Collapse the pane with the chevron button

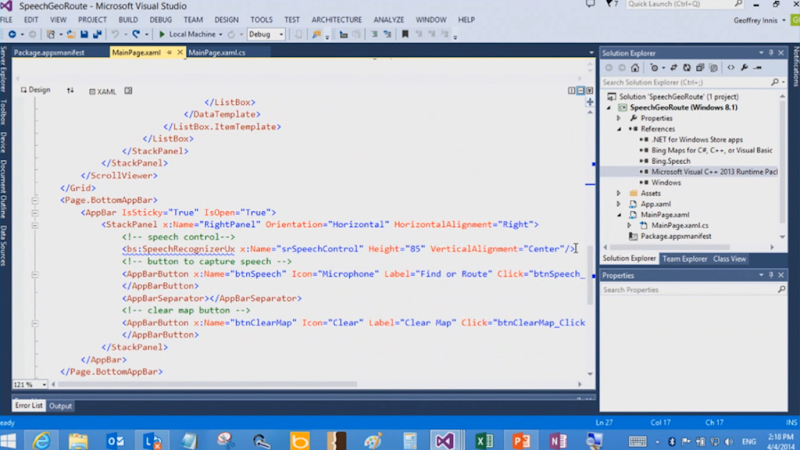point(589,91)
